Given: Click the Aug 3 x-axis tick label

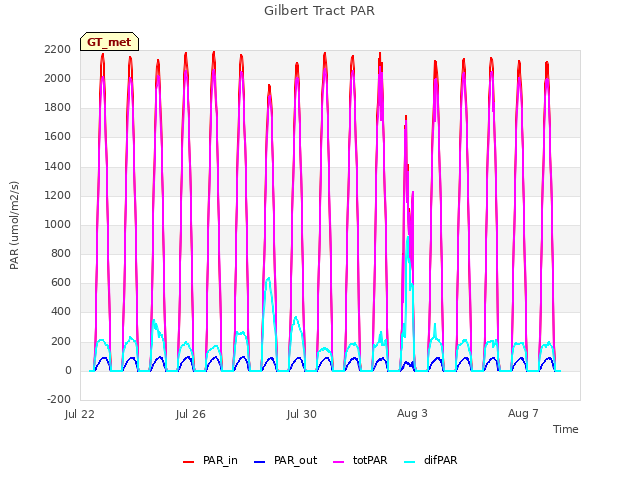Looking at the screenshot, I should (412, 413).
